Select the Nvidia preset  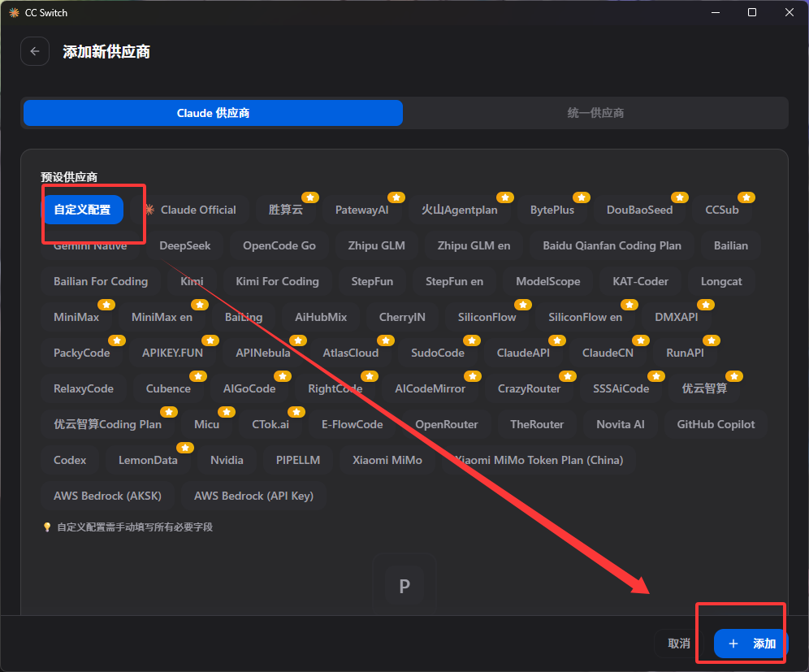point(227,460)
